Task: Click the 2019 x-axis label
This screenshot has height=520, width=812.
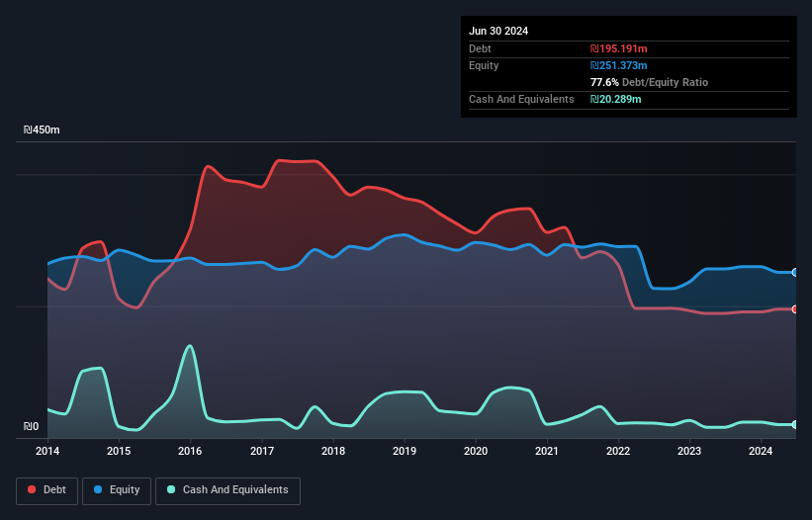Action: [x=405, y=451]
